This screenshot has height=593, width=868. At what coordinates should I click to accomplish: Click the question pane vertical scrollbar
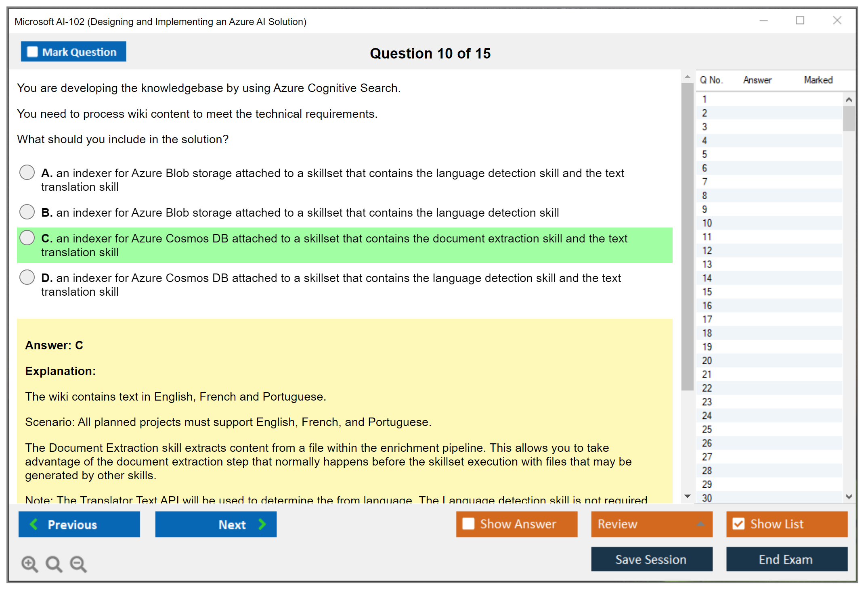coord(687,236)
